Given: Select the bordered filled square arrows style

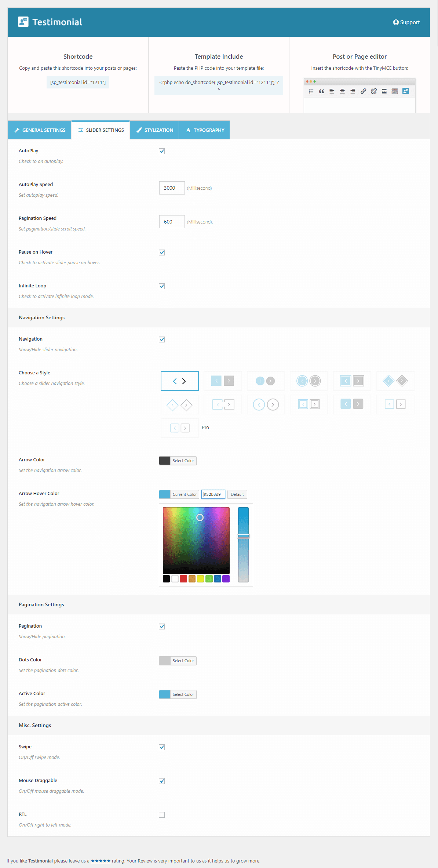Looking at the screenshot, I should point(352,381).
